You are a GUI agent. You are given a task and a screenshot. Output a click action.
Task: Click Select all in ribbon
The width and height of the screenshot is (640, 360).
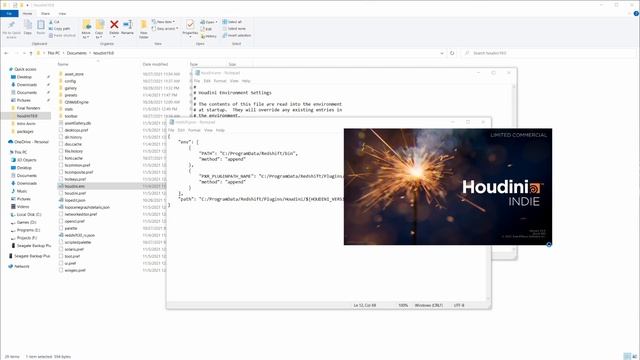pos(232,22)
